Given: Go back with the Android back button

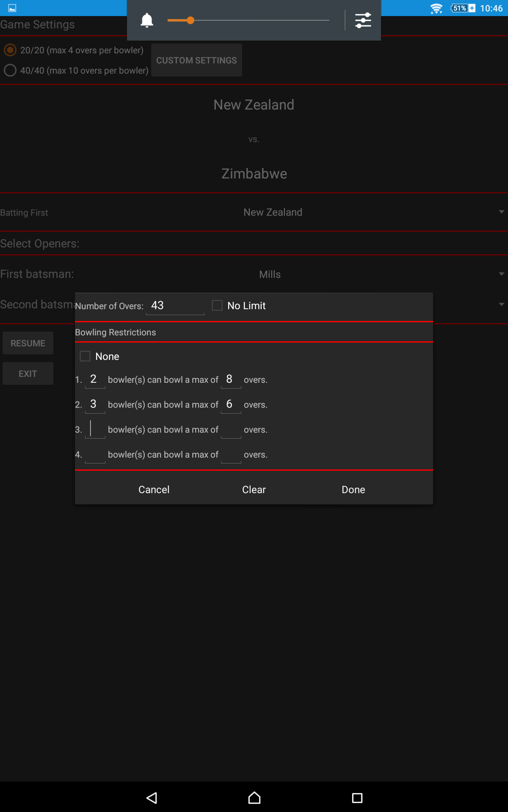Looking at the screenshot, I should pyautogui.click(x=152, y=798).
